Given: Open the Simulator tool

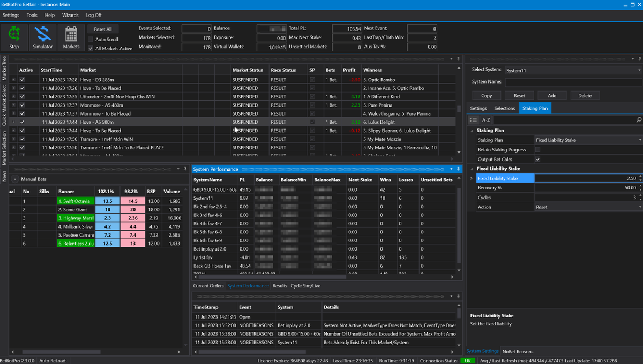Looking at the screenshot, I should click(x=42, y=37).
